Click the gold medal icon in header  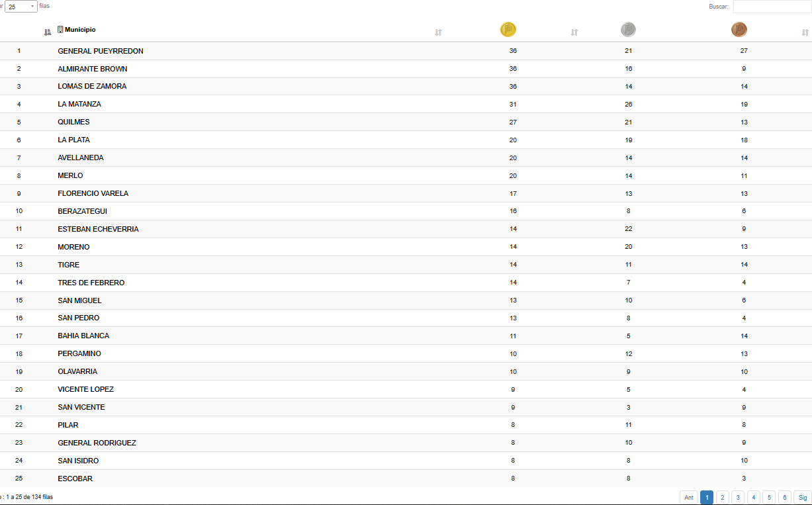[508, 30]
